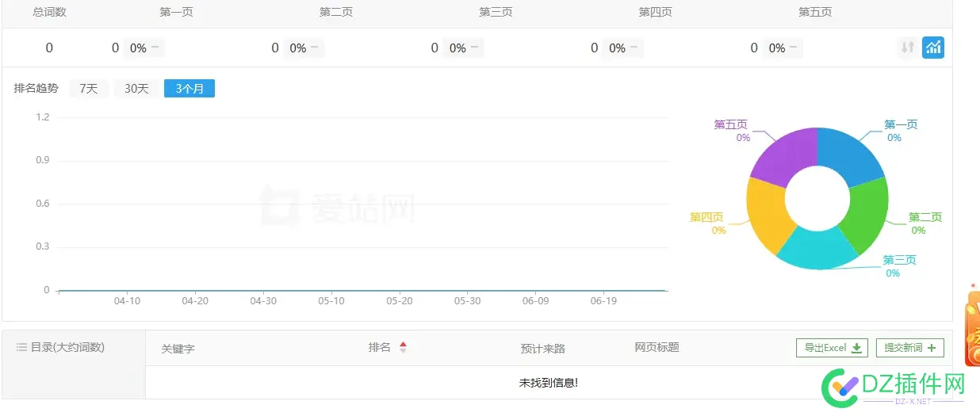Screen dimensions: 980x420
Task: Click the 第二页 column header at top
Action: (336, 12)
